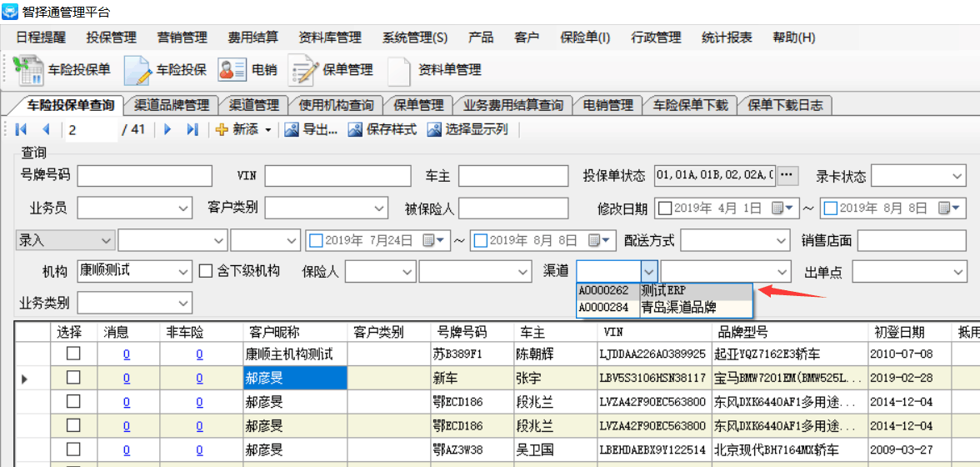Open 新添 dropdown arrow

pyautogui.click(x=268, y=130)
